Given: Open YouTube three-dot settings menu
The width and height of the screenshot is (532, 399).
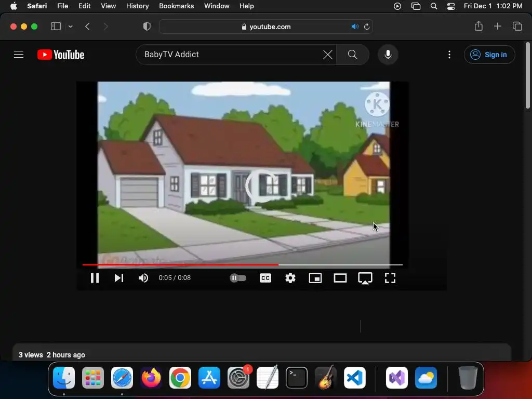Looking at the screenshot, I should point(449,54).
